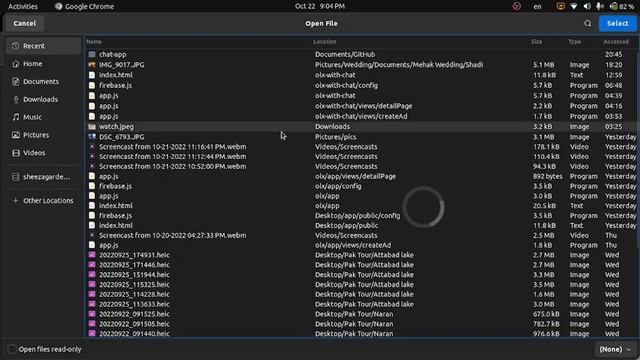
Task: Open the Recent sidebar location
Action: pos(43,46)
